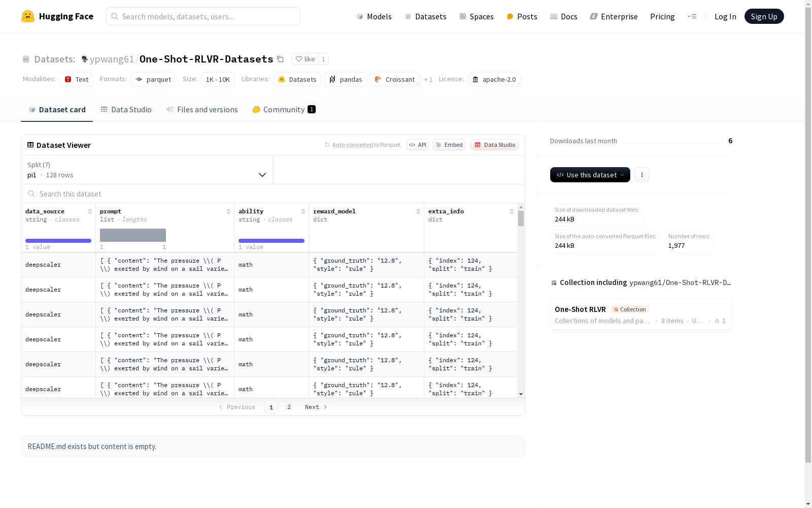Click the parquet format tag
The width and height of the screenshot is (812, 508).
pyautogui.click(x=153, y=79)
